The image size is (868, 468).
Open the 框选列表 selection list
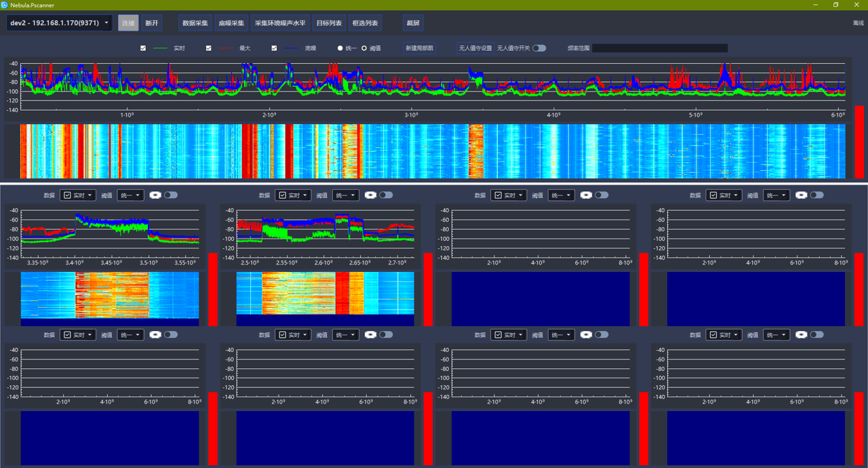click(365, 23)
